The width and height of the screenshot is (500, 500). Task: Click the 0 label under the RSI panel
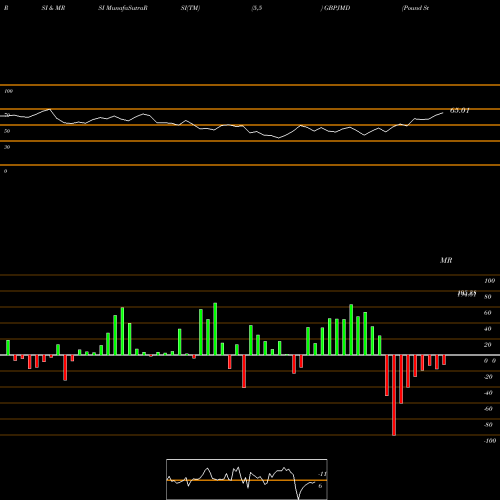pos(5,171)
